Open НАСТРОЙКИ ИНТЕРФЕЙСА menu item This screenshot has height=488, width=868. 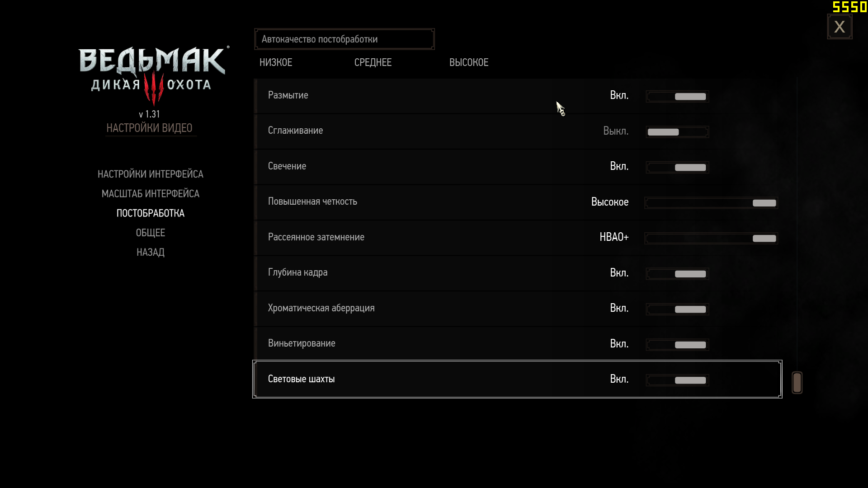coord(151,174)
